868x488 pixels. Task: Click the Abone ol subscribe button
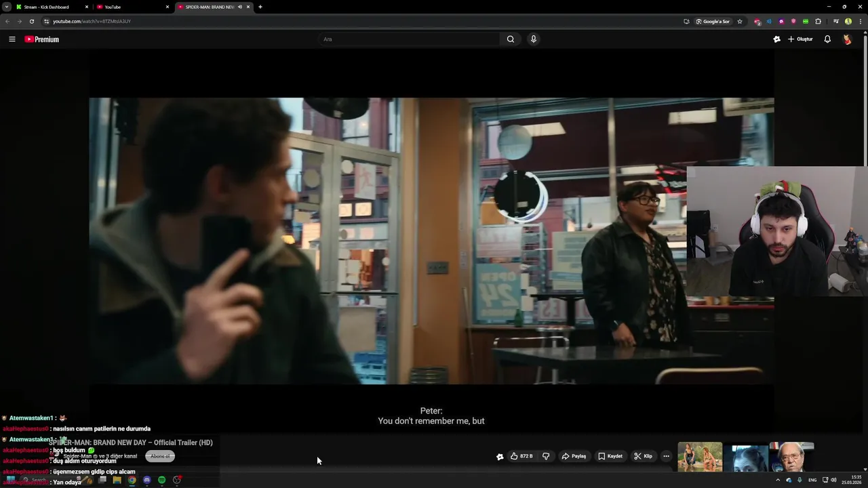click(160, 456)
